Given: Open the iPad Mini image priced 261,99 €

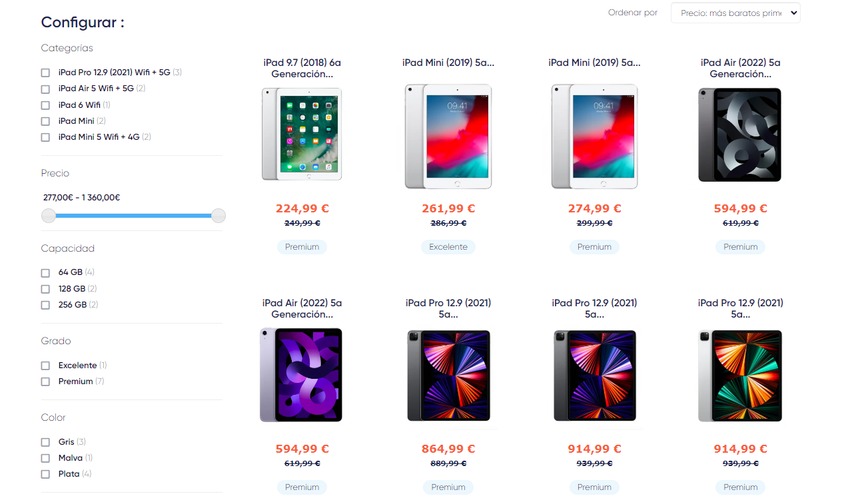Looking at the screenshot, I should click(448, 136).
